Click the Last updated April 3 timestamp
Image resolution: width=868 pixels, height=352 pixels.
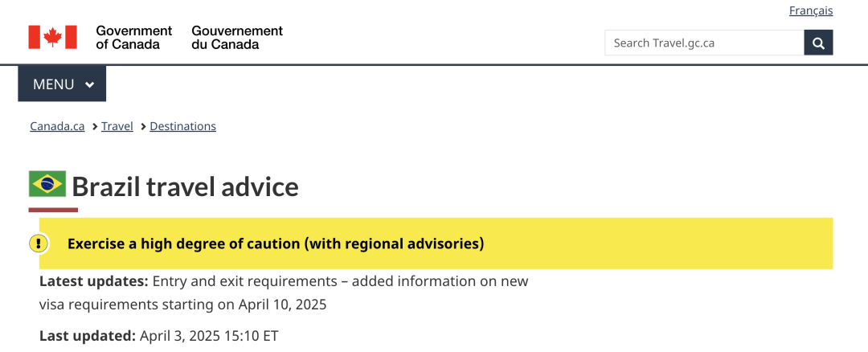[159, 336]
